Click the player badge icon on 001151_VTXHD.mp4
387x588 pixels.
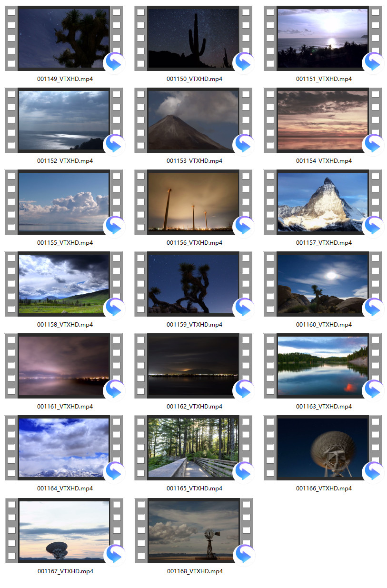tap(373, 62)
